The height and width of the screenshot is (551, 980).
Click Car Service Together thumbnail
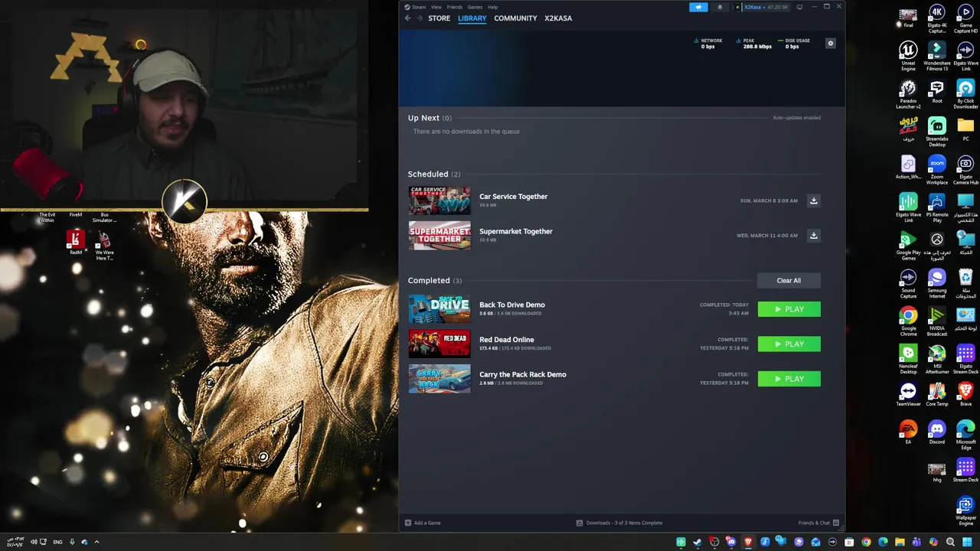pos(439,201)
